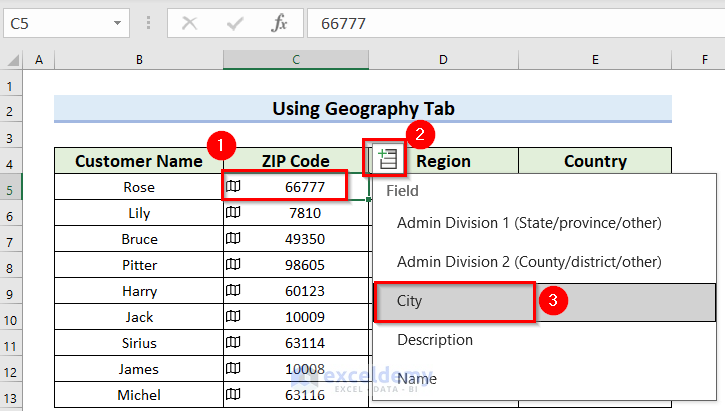Click the cell containing Lily

(139, 213)
